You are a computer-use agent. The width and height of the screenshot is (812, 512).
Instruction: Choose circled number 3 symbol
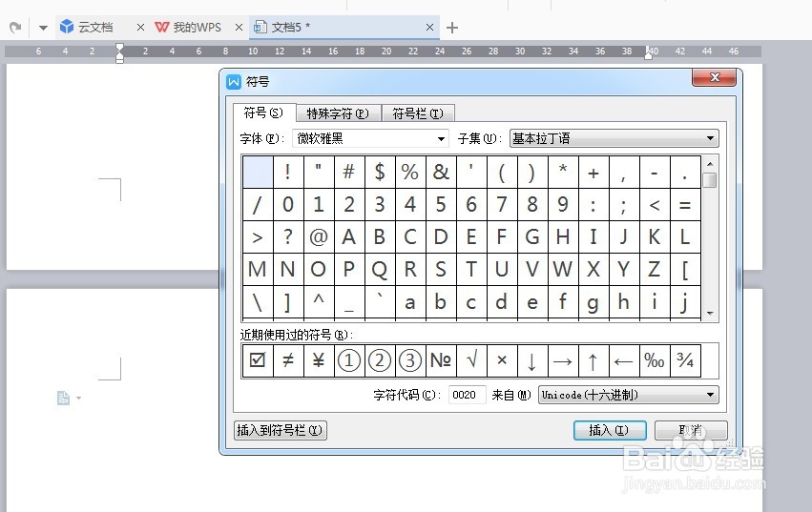pos(410,360)
